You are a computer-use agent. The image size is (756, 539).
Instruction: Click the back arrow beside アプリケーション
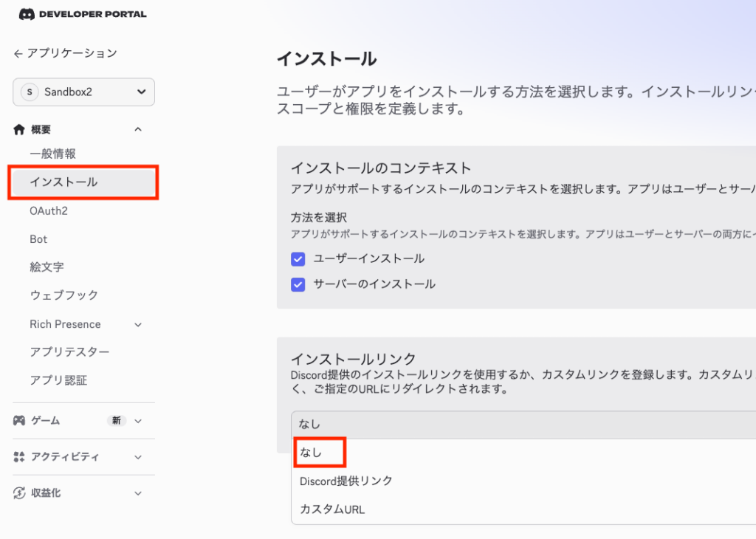(x=18, y=53)
